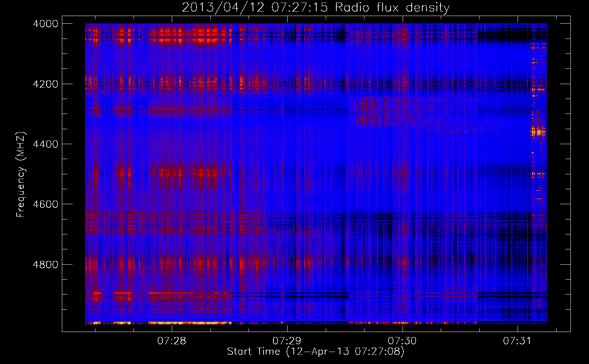Screen dimensions: 589x364
Task: Select the 4800 frequency tick label
Action: click(x=46, y=264)
